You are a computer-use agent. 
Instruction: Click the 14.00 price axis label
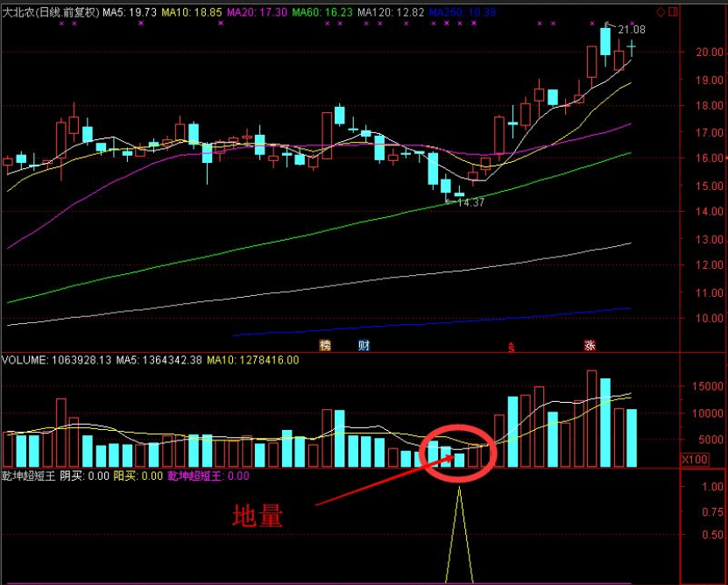[710, 211]
